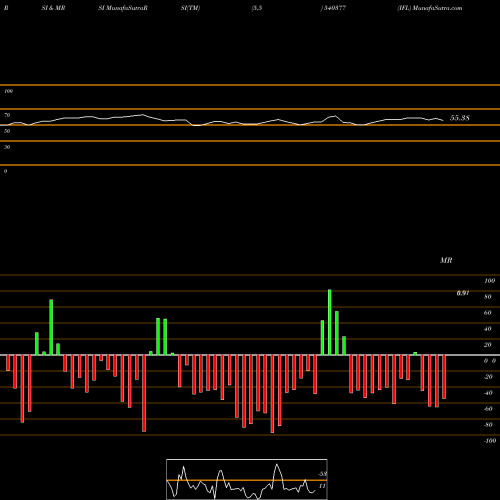Image resolution: width=500 pixels, height=500 pixels.
Task: Click the RSI axis label 30
Action: 7,147
